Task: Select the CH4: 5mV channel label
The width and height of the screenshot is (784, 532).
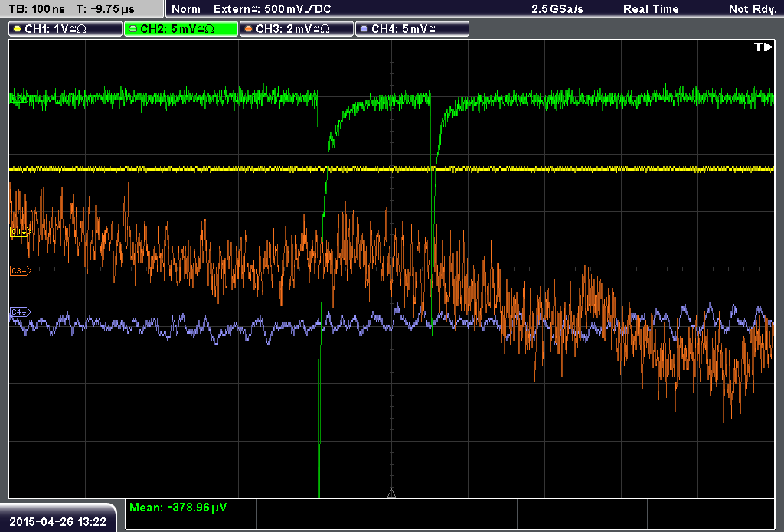Action: [x=412, y=29]
